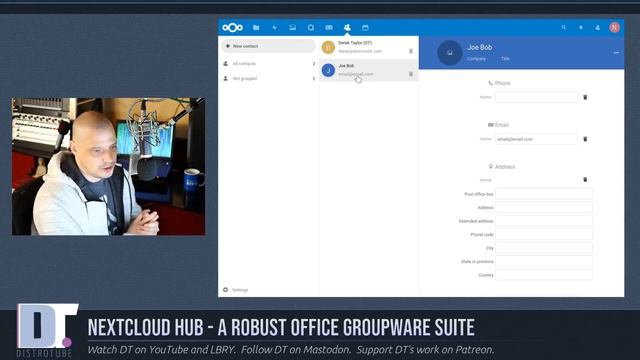
Task: Click the City input field
Action: click(544, 248)
